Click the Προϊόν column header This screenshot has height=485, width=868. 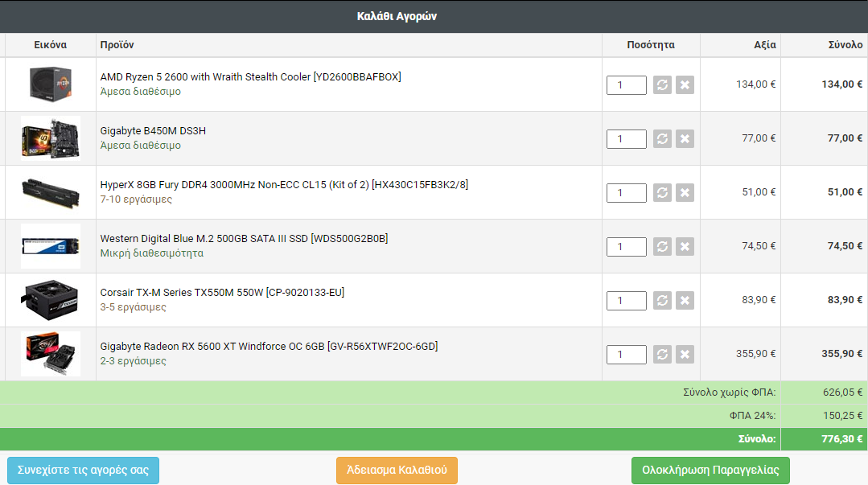(117, 45)
